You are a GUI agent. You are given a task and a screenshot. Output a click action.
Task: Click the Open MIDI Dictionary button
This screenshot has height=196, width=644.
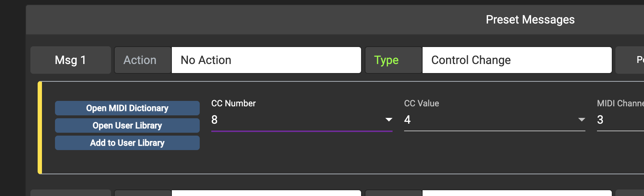pos(127,108)
